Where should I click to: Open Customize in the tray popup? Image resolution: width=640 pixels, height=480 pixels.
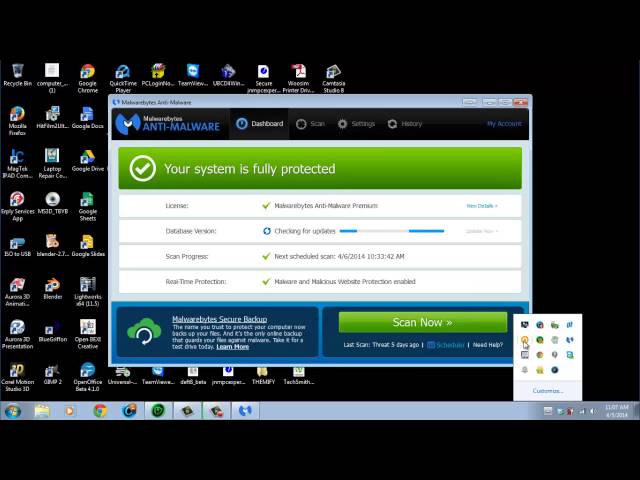click(548, 391)
